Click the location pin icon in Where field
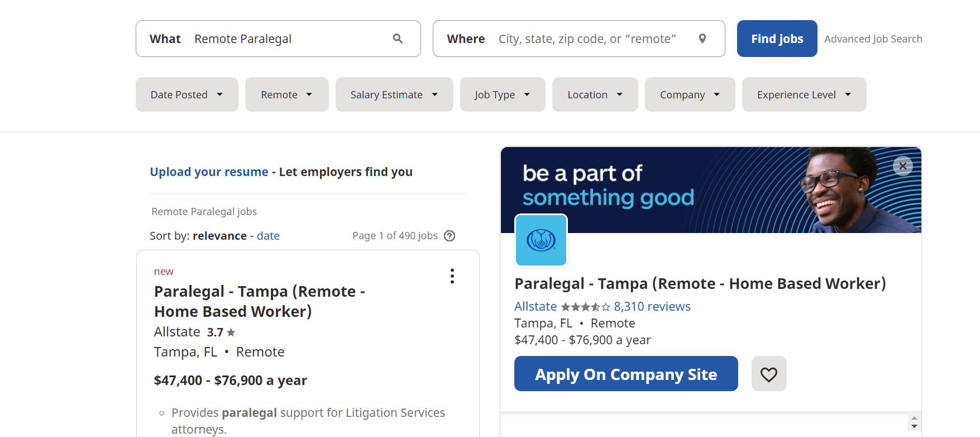Screen dimensions: 980x437 pos(702,39)
